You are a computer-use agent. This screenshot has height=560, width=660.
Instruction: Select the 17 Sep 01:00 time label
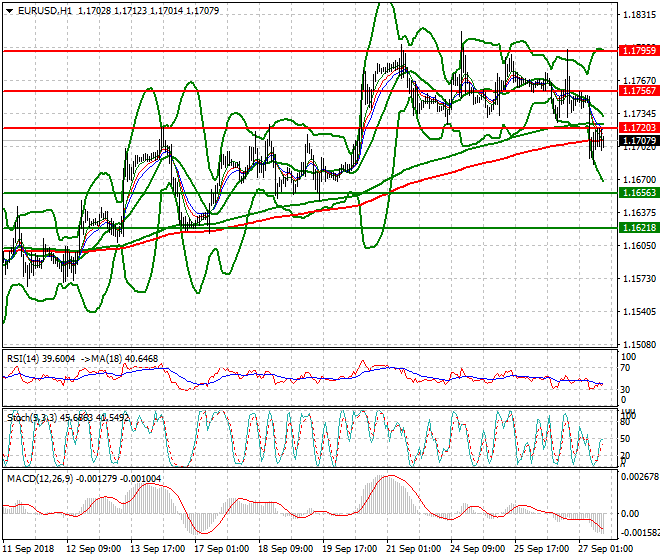(221, 549)
